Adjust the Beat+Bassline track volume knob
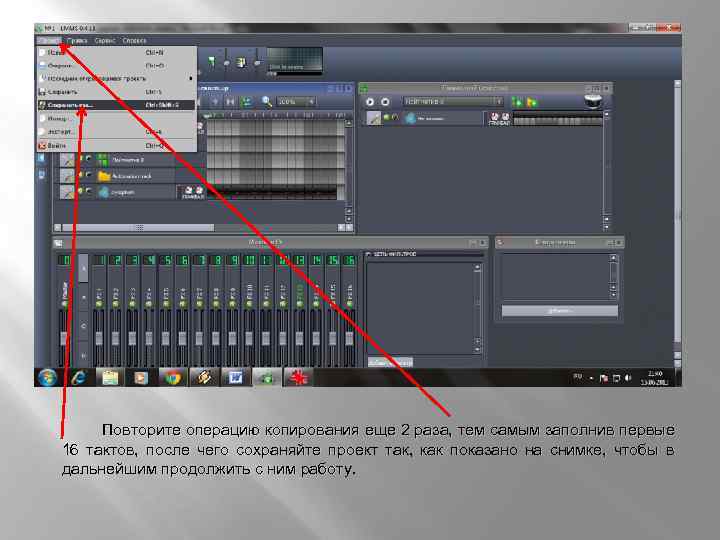The image size is (720, 540). point(495,116)
